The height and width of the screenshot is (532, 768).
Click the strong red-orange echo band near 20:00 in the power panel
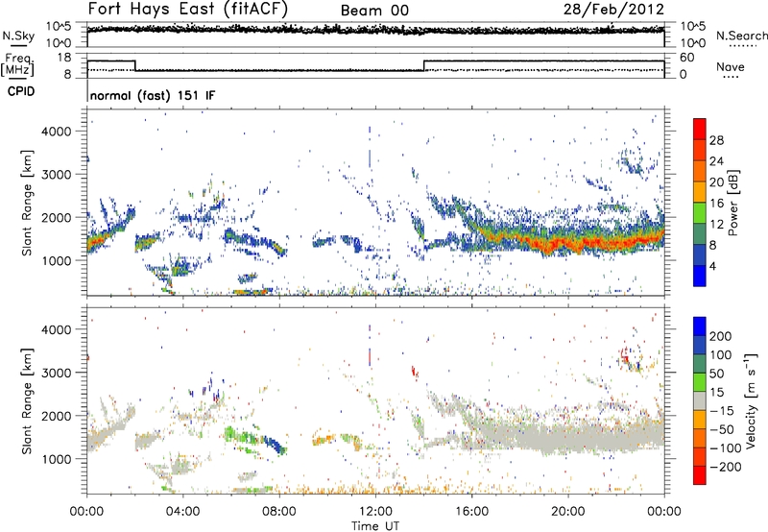[568, 242]
